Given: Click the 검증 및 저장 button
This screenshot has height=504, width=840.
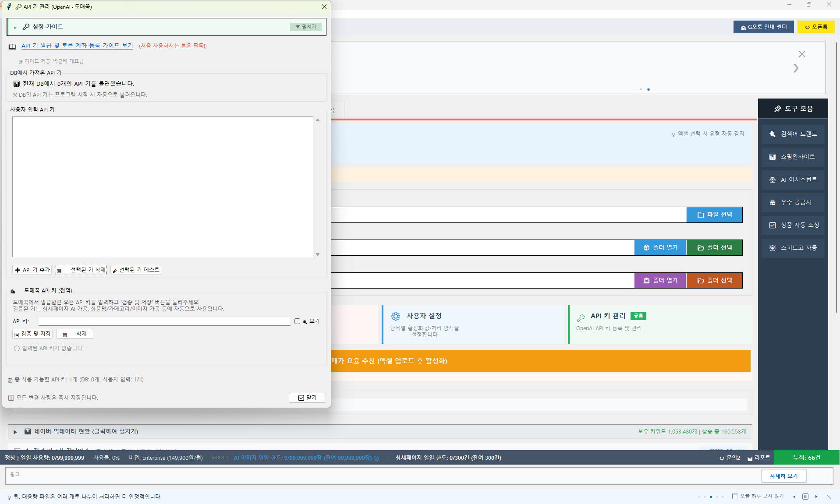Looking at the screenshot, I should point(32,334).
